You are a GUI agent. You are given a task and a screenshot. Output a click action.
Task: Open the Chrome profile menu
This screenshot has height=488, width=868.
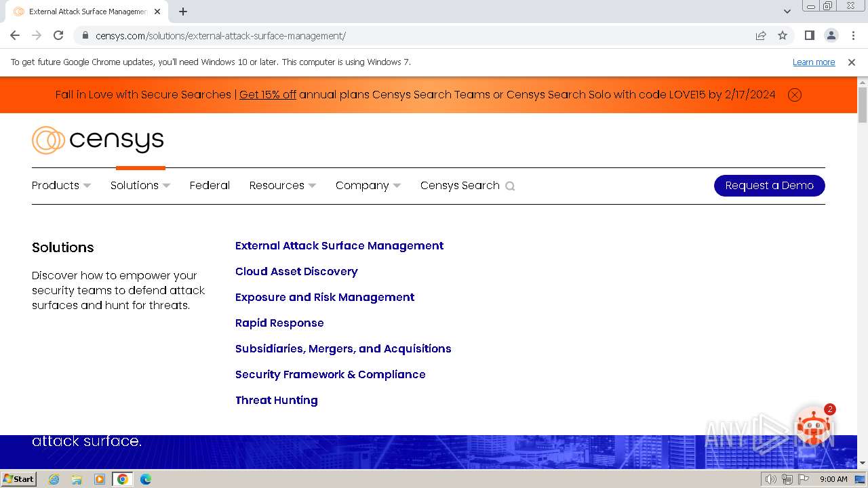(x=831, y=35)
